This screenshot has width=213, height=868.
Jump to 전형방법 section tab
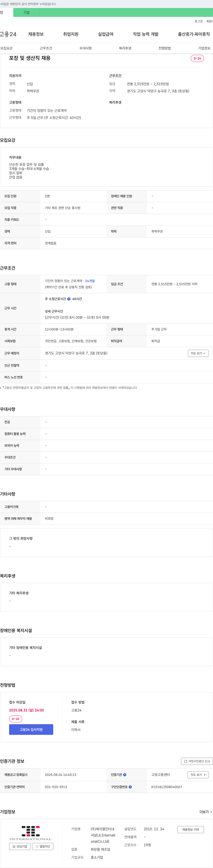tap(164, 48)
